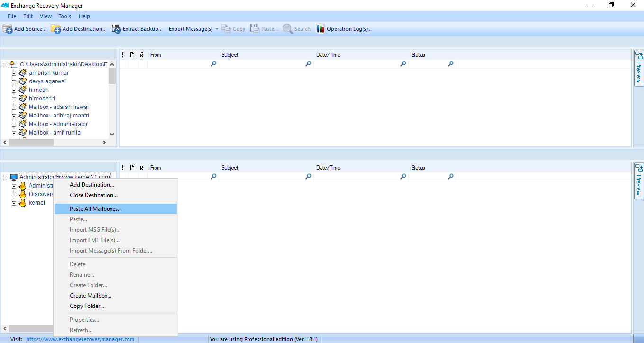Choose Paste All Mailboxes from context menu
Image resolution: width=644 pixels, height=343 pixels.
(x=116, y=209)
